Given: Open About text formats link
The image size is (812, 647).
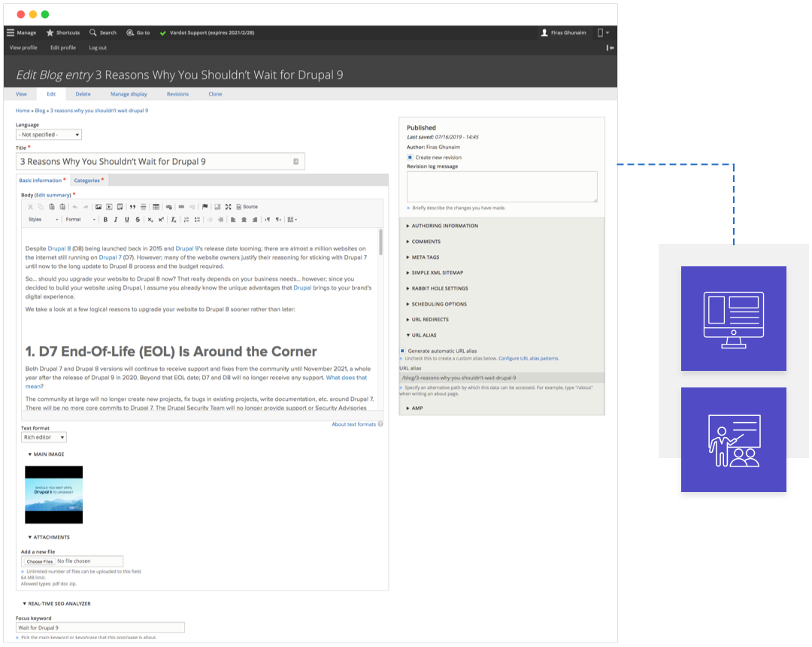Looking at the screenshot, I should pyautogui.click(x=353, y=424).
